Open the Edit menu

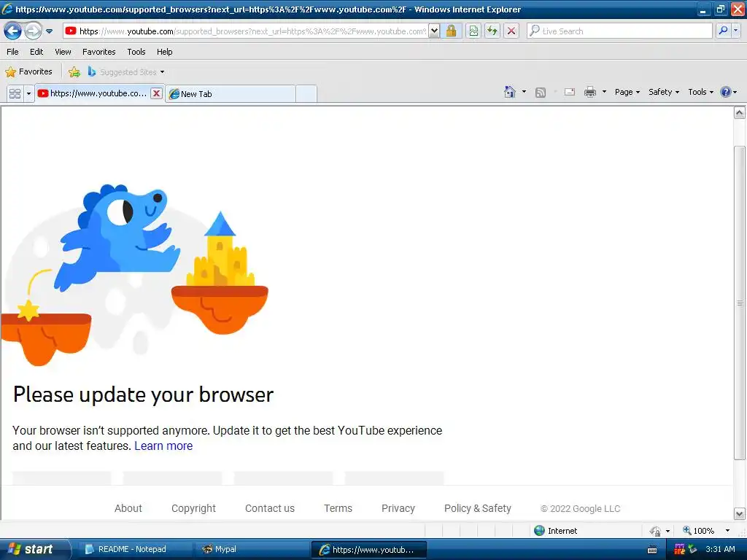pos(36,52)
